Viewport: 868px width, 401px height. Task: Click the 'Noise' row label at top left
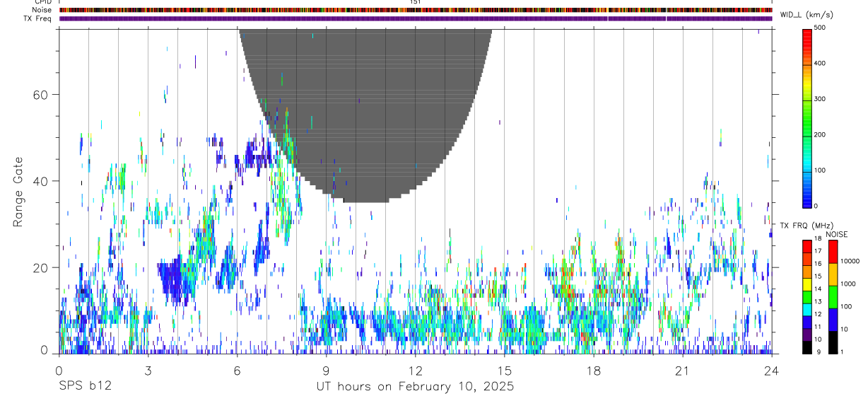point(42,10)
